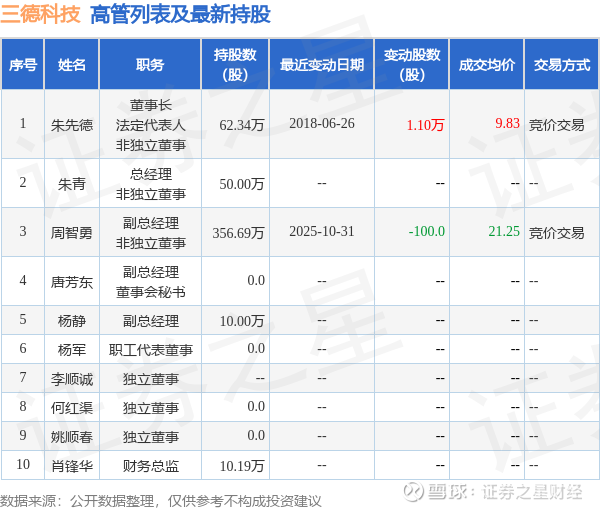Select the 最近变动日期 column header

click(x=322, y=65)
